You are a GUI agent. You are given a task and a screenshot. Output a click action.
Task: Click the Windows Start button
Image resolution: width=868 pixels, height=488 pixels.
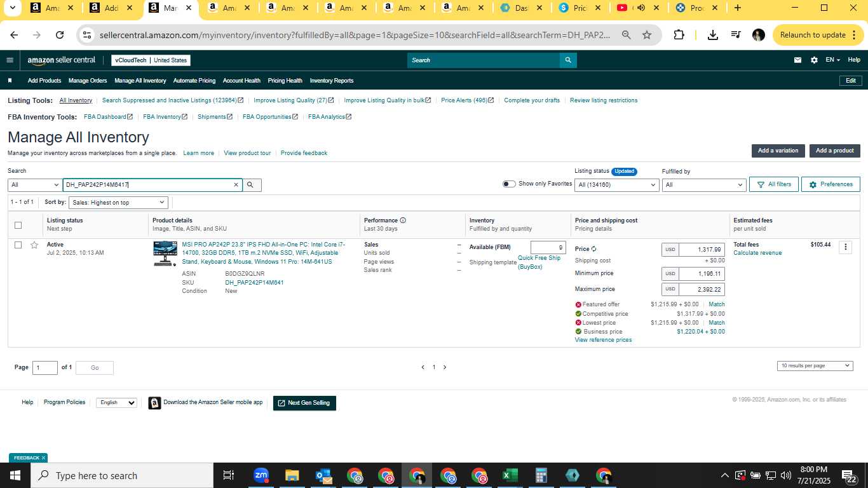pos(15,475)
